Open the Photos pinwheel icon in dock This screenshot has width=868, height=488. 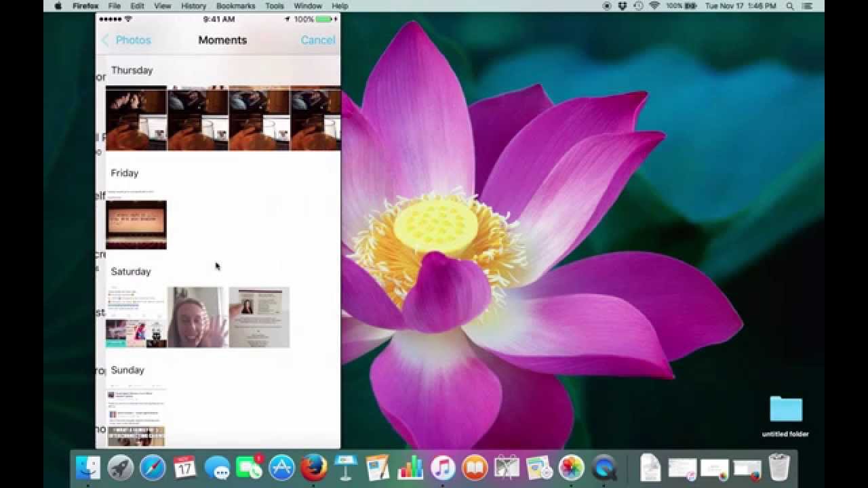tap(572, 468)
